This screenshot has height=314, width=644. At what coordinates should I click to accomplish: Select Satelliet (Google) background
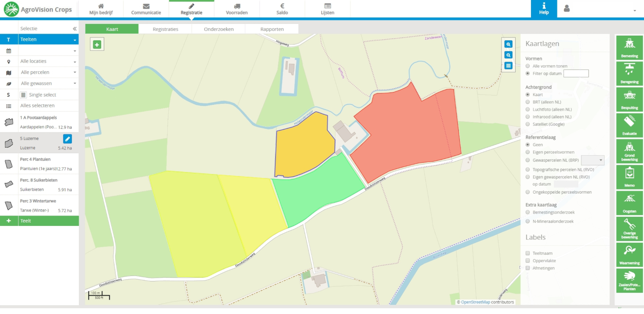point(528,124)
